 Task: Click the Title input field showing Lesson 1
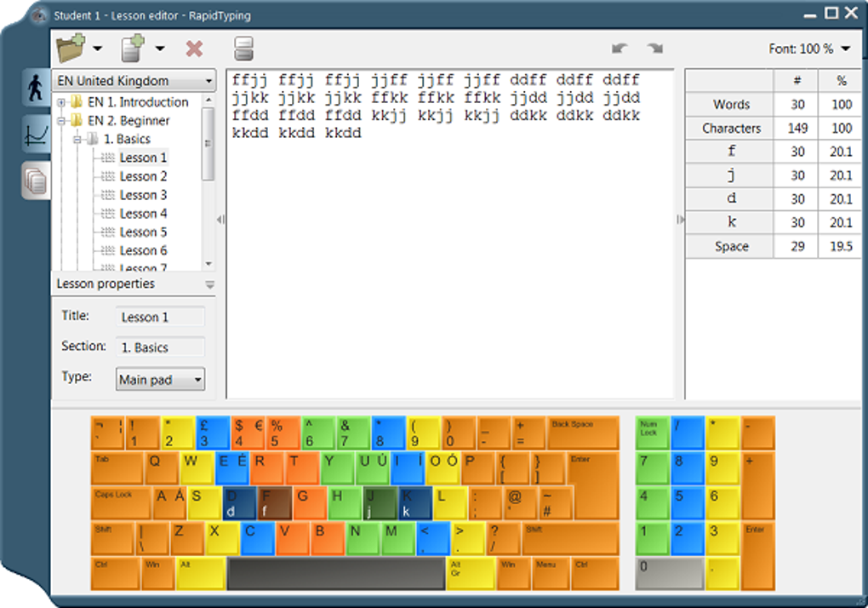(160, 316)
